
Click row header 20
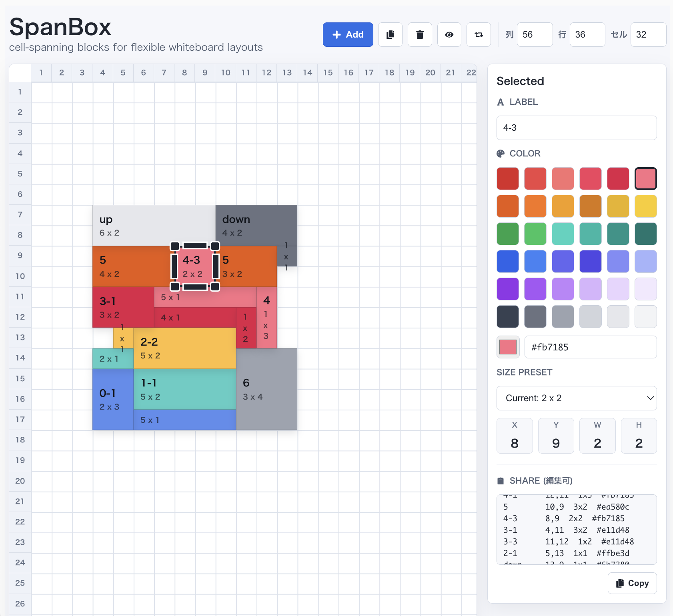(20, 481)
